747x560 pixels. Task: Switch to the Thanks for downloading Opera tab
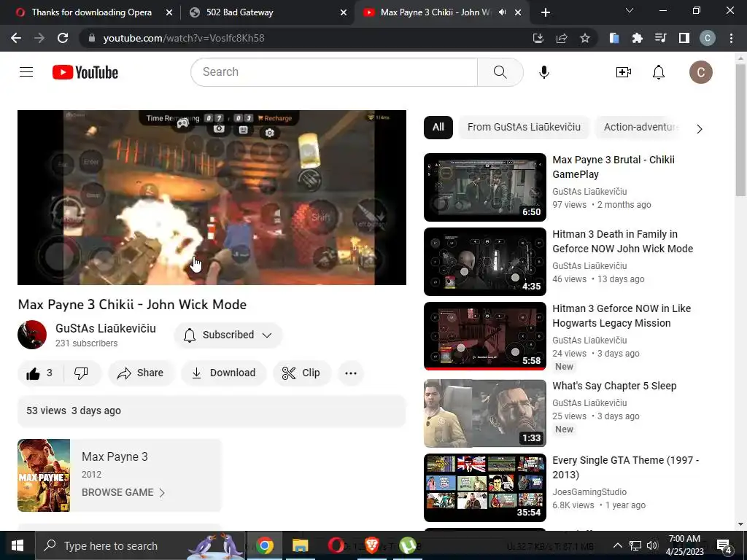[x=91, y=12]
